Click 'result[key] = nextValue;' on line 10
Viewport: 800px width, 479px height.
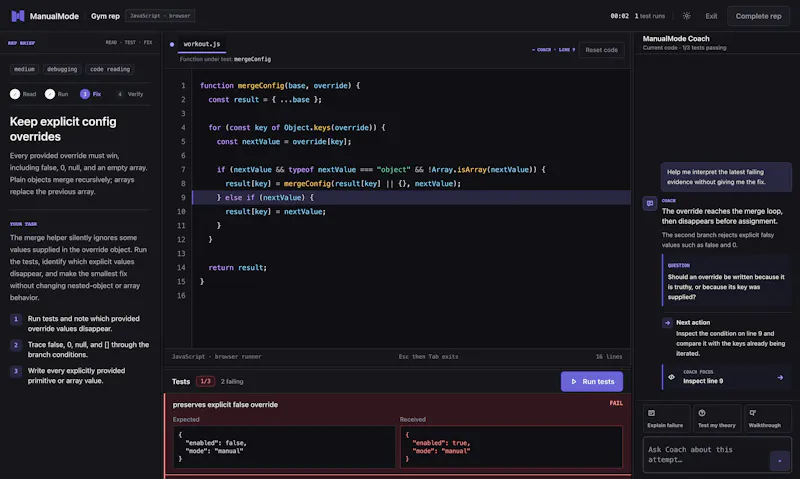coord(276,212)
